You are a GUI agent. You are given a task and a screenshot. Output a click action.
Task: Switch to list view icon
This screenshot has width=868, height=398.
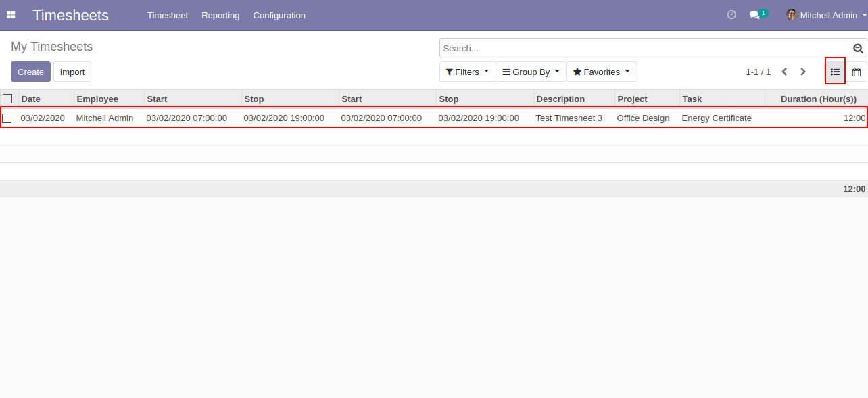point(836,72)
